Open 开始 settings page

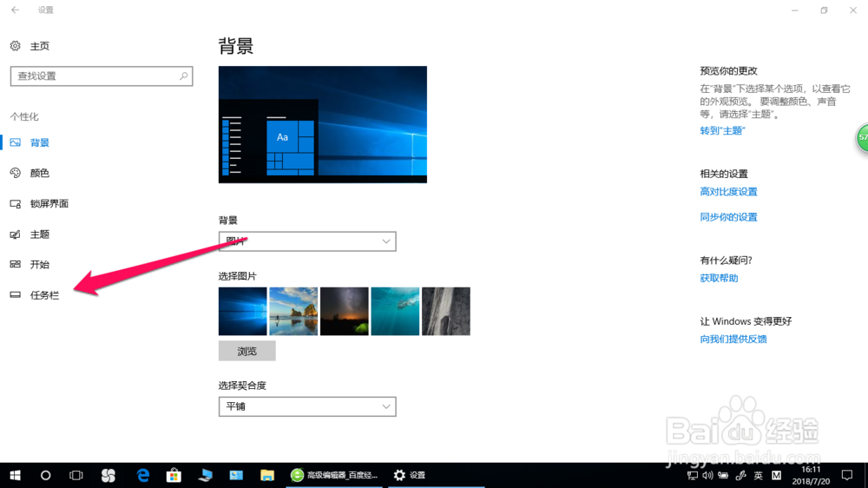tap(40, 264)
